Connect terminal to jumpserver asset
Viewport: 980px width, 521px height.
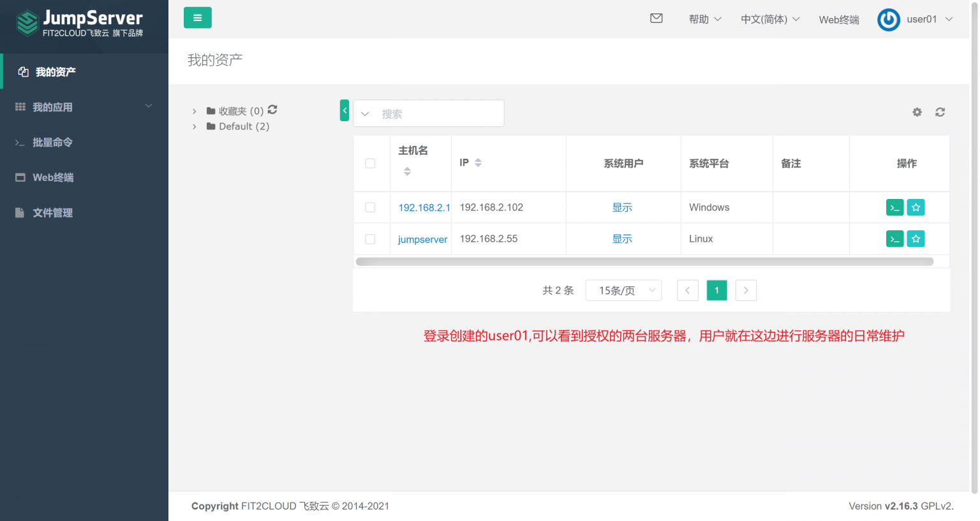[895, 238]
